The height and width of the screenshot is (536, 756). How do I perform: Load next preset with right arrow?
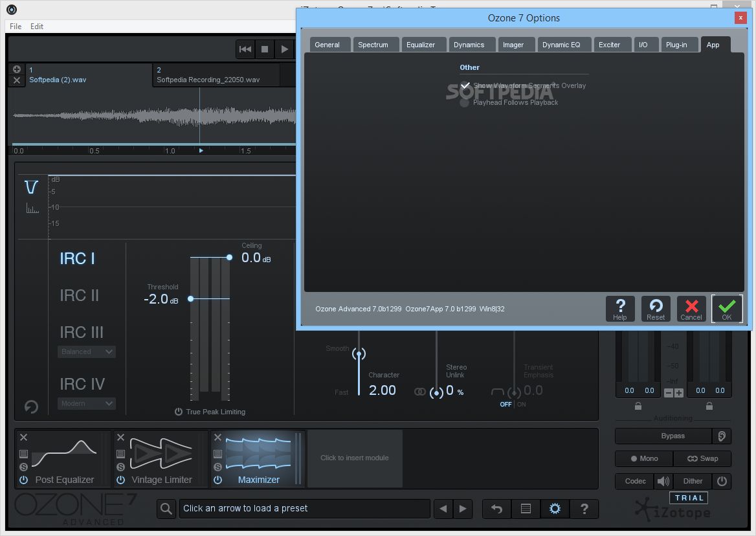click(x=463, y=509)
